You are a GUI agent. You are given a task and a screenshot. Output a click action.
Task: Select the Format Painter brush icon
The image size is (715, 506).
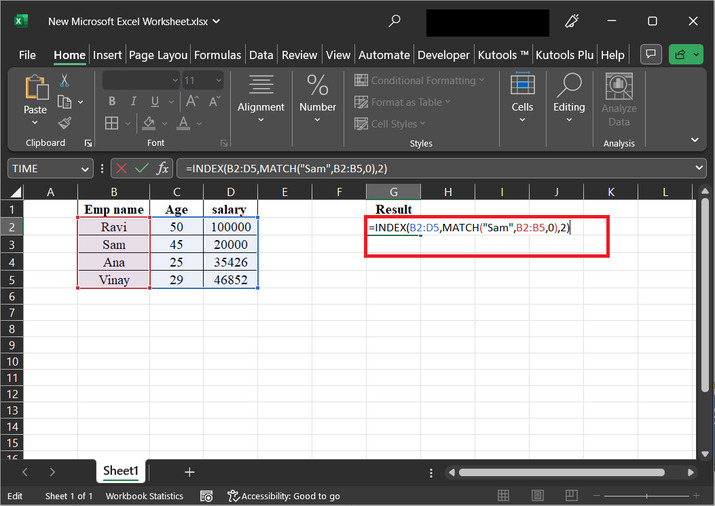[64, 123]
